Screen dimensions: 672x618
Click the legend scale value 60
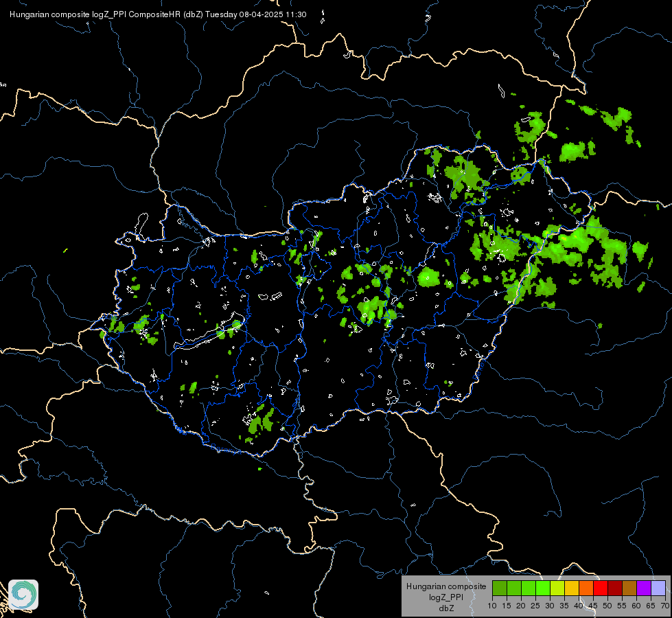(636, 606)
